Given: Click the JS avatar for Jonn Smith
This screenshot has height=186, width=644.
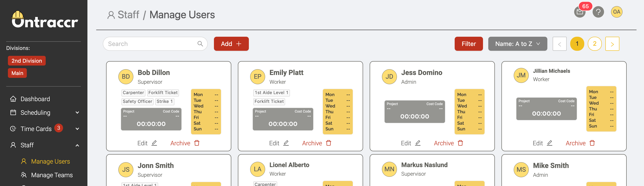Looking at the screenshot, I should pyautogui.click(x=126, y=170).
